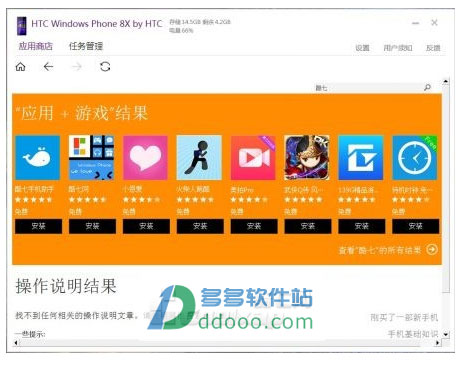
Task: Click the horizontal scrollbar right arrow
Action: [x=438, y=342]
